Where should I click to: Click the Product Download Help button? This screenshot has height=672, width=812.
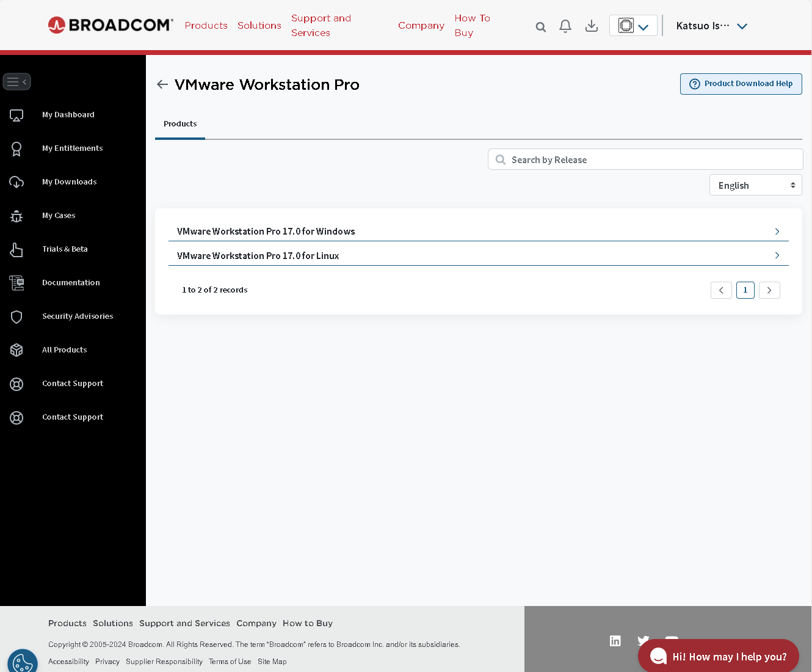[x=741, y=84]
